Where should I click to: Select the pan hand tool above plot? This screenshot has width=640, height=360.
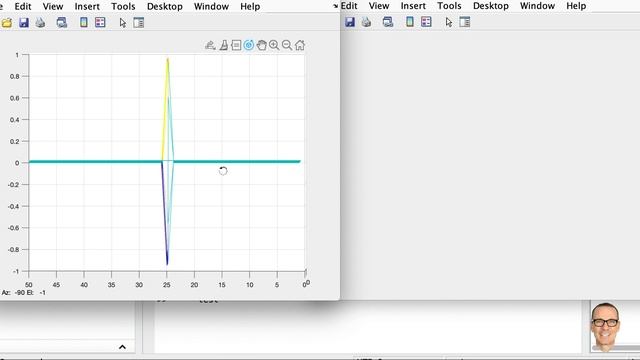coord(262,45)
